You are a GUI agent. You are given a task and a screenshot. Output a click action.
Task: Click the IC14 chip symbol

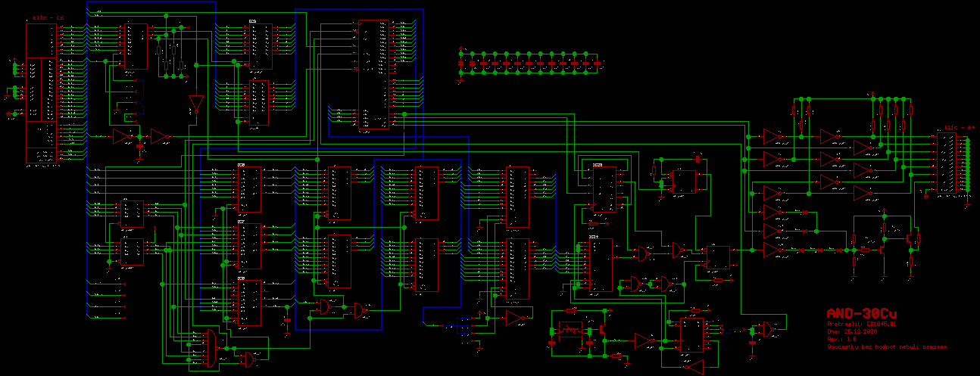point(601,265)
